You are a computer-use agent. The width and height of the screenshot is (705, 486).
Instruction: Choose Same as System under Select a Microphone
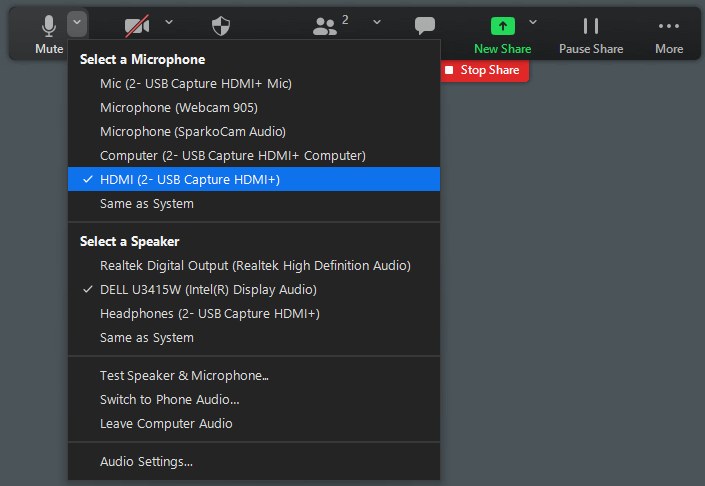[x=254, y=204]
